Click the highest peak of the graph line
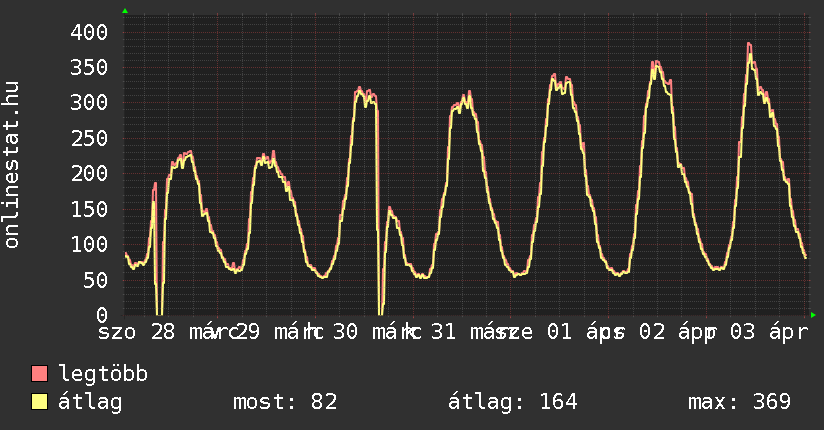This screenshot has height=430, width=824. click(x=748, y=45)
